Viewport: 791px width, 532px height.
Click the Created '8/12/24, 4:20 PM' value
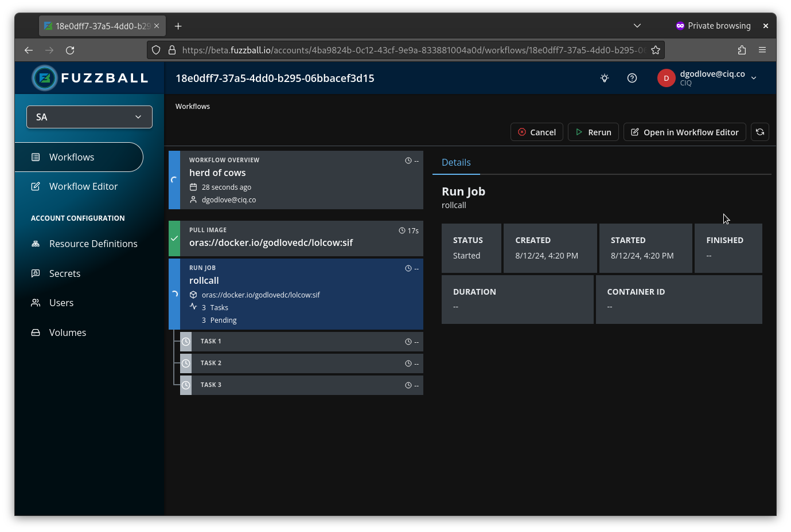[x=547, y=256]
